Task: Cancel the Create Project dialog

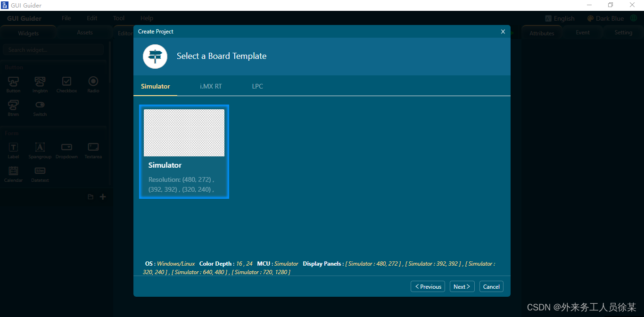Action: tap(491, 286)
